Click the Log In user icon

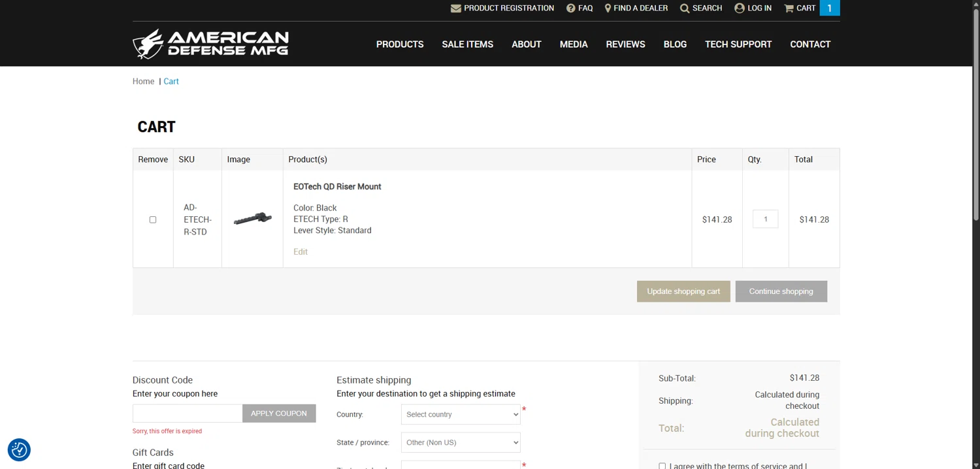[740, 8]
